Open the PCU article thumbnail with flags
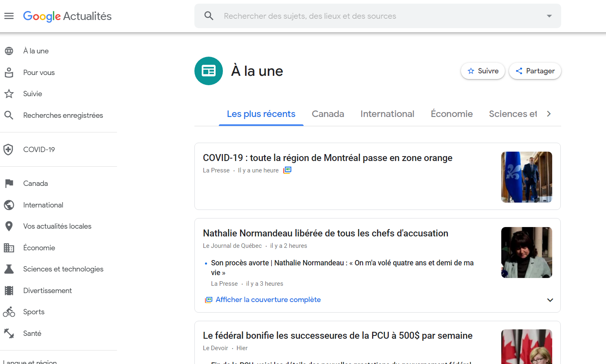This screenshot has width=606, height=364. 527,346
